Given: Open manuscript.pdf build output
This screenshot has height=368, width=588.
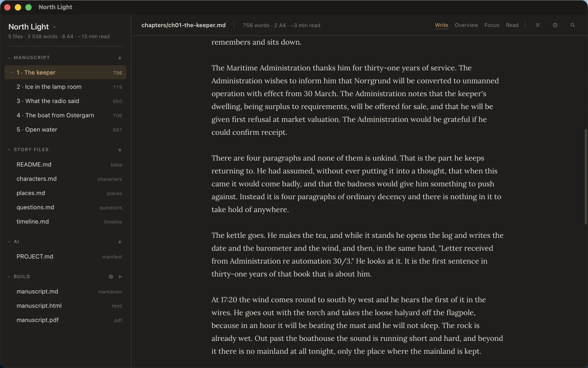Looking at the screenshot, I should pos(65,320).
